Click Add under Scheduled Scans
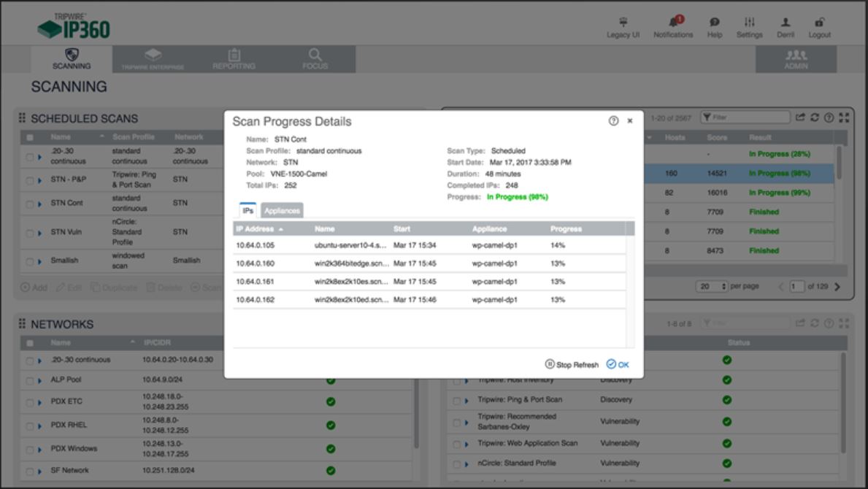 click(x=34, y=288)
